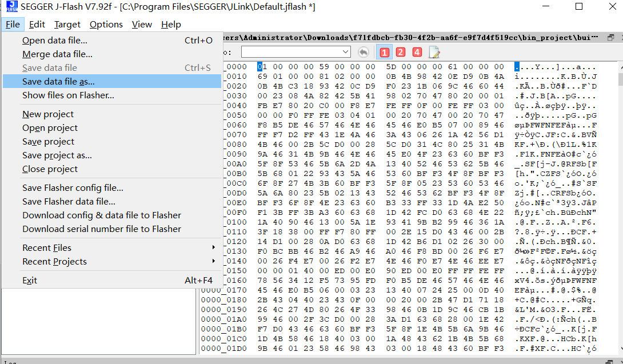This screenshot has height=364, width=623.
Task: Click the restore icon of data window
Action: [611, 37]
